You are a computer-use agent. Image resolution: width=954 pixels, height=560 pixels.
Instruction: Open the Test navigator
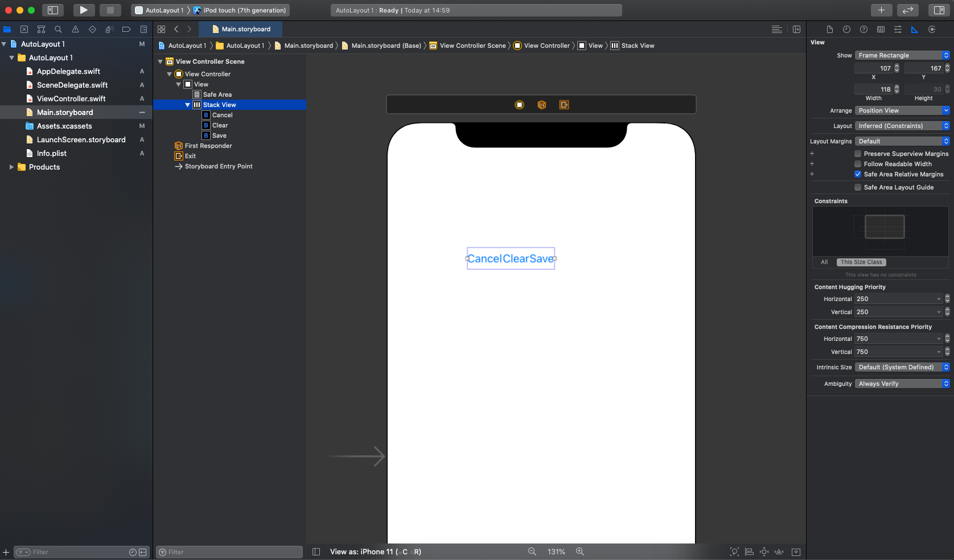92,29
